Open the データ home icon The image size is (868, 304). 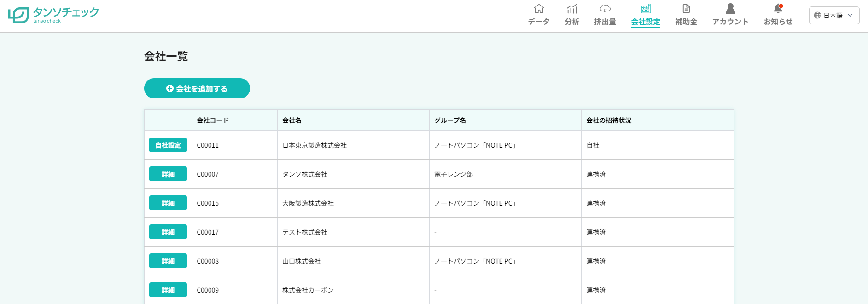click(539, 9)
